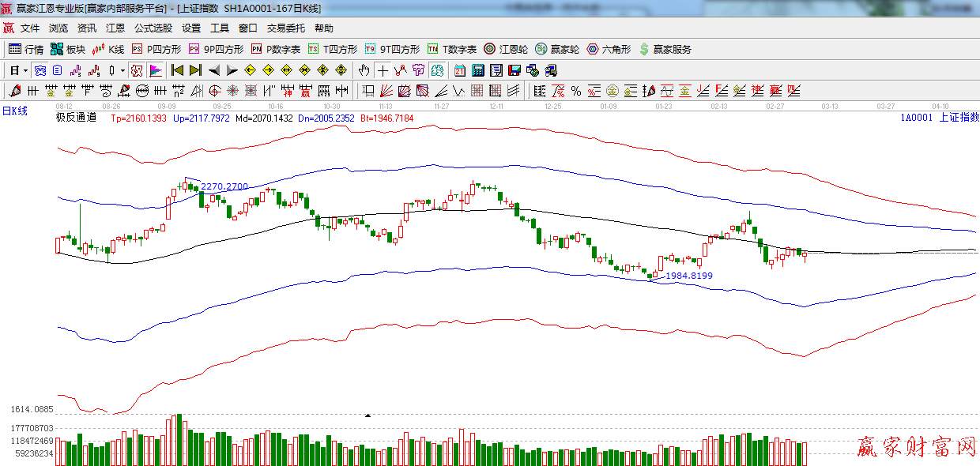The width and height of the screenshot is (980, 466).
Task: Open the 江恩轮 Gann wheel tool
Action: [x=506, y=49]
